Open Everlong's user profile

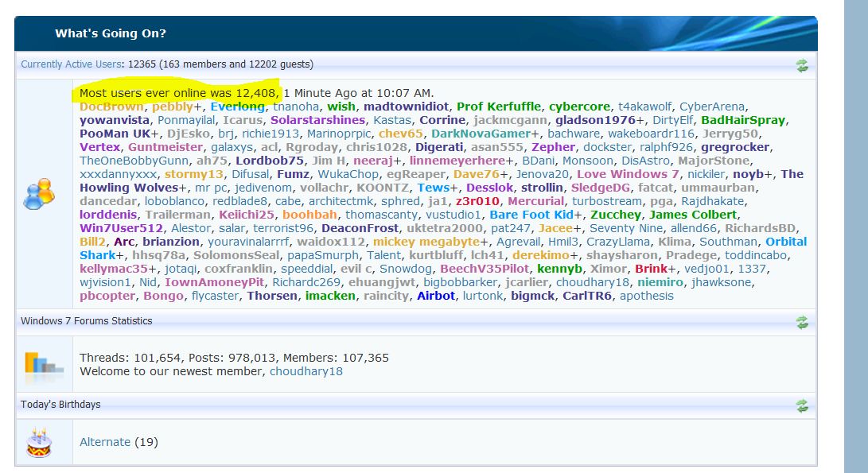point(237,107)
